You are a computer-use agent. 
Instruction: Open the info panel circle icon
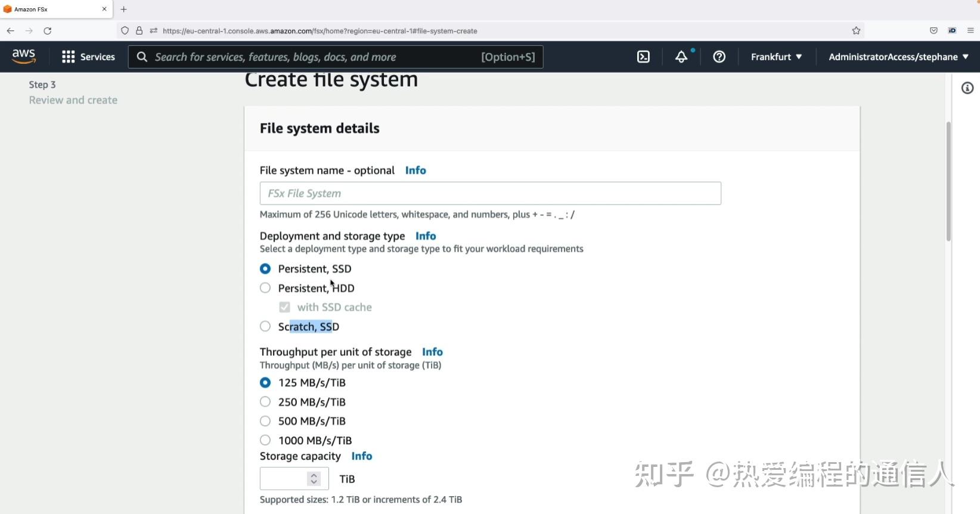tap(967, 88)
